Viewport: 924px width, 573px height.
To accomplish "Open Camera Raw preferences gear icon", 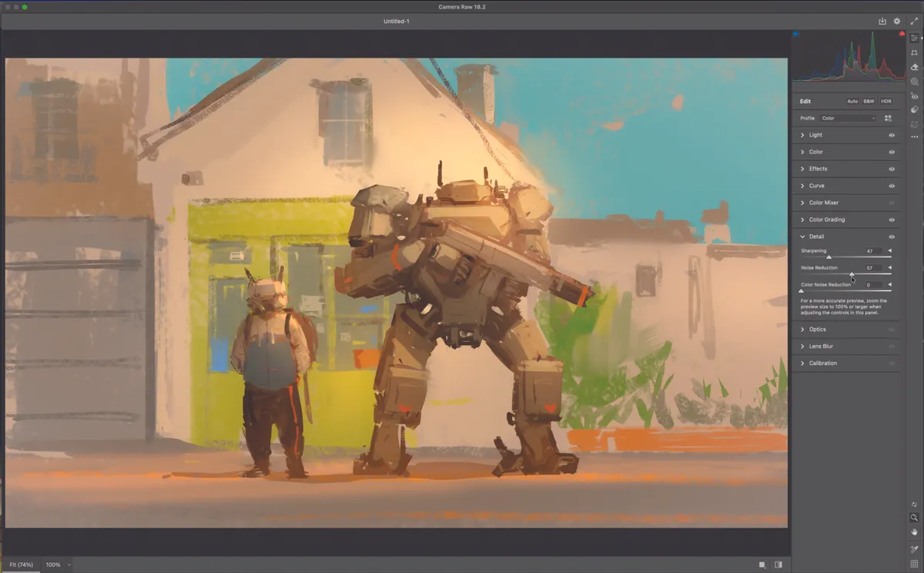I will coord(897,21).
